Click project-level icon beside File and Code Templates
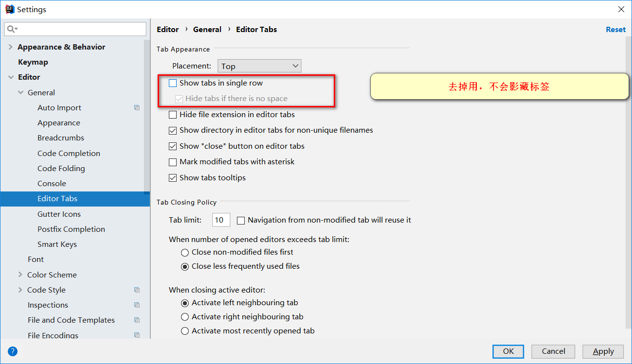This screenshot has height=364, width=632. pyautogui.click(x=137, y=320)
